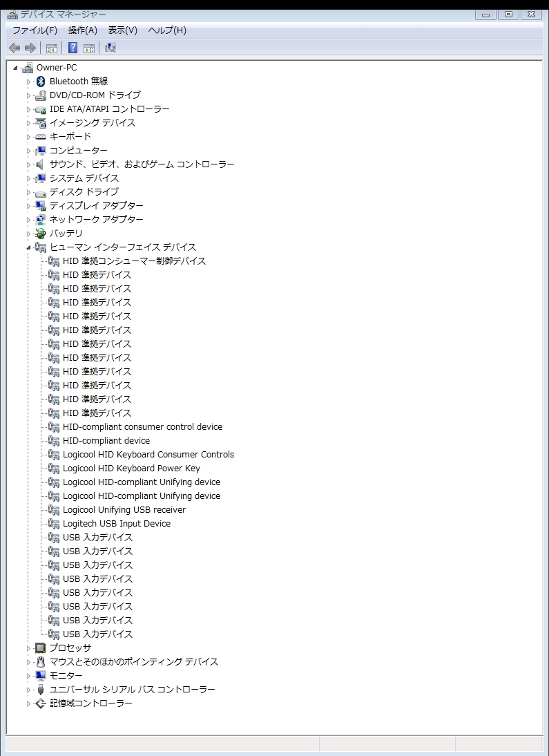
Task: Click the action pane toolbar icon
Action: pyautogui.click(x=88, y=48)
